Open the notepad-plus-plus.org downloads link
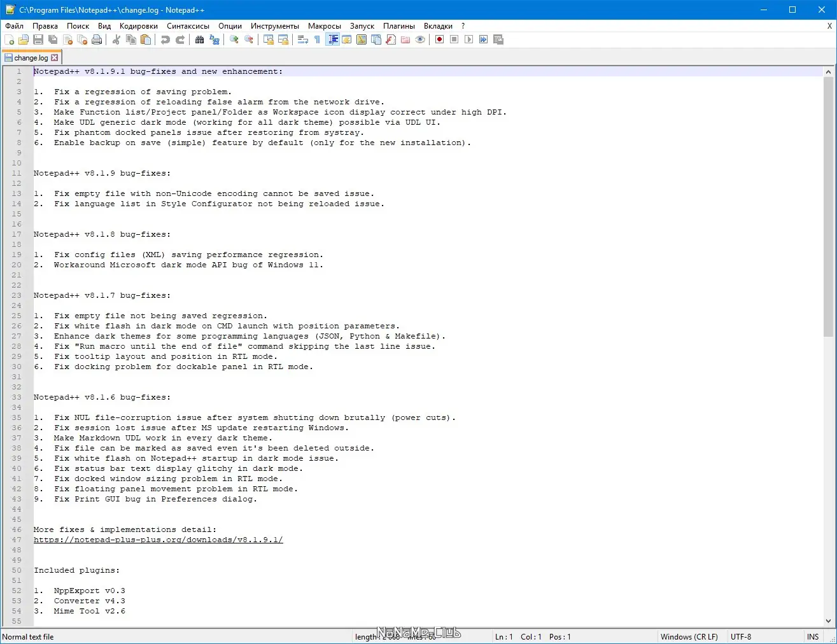Image resolution: width=837 pixels, height=644 pixels. (158, 540)
